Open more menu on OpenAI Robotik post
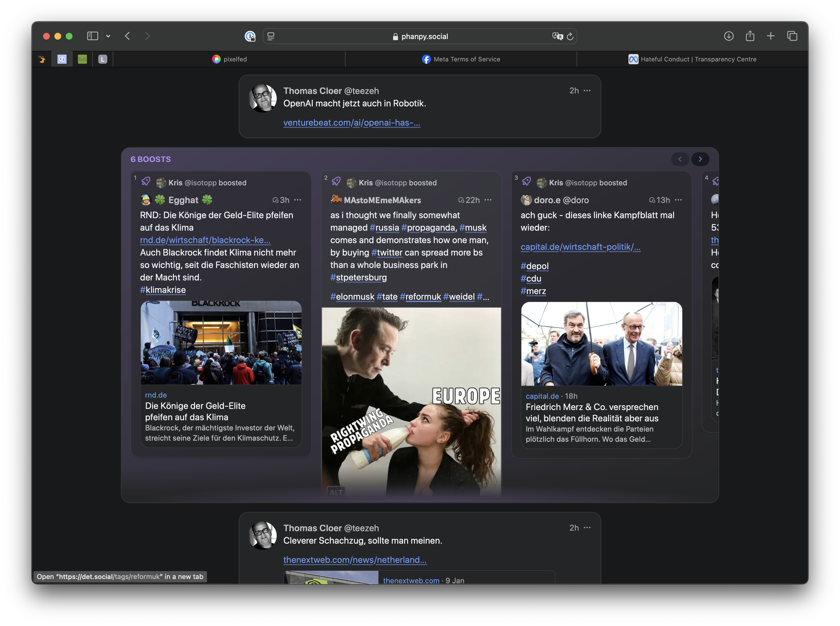This screenshot has height=626, width=840. click(x=587, y=91)
